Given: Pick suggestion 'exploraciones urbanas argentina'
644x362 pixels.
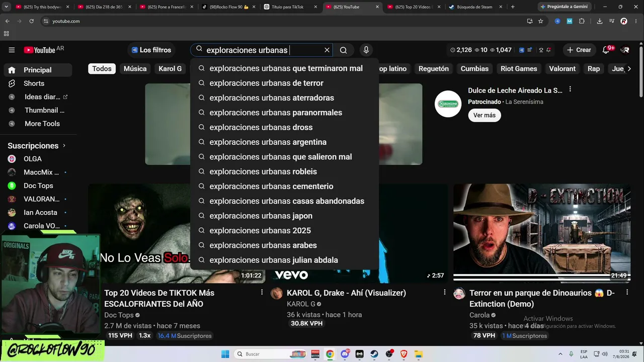Looking at the screenshot, I should 284,142.
